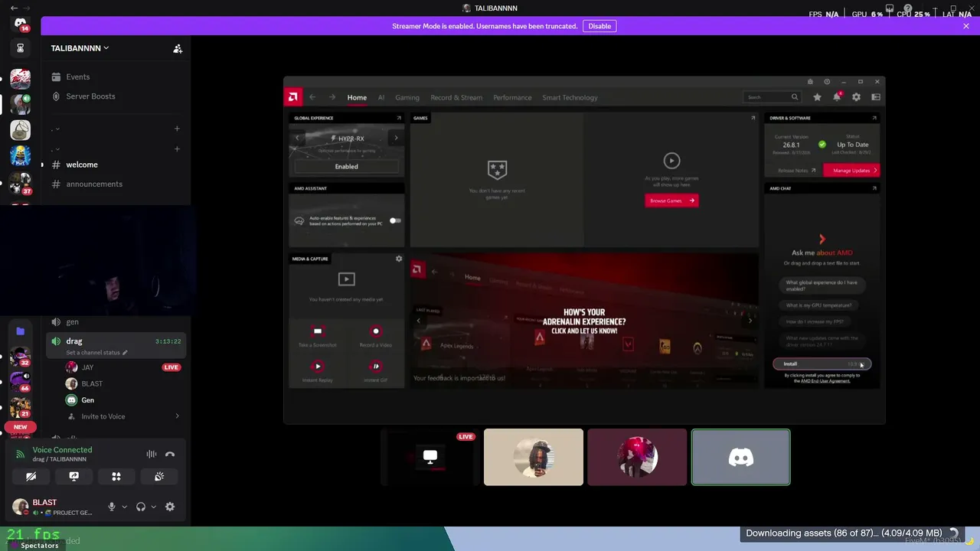Expand the TALIBANNNN server menu
980x551 pixels.
[x=80, y=48]
